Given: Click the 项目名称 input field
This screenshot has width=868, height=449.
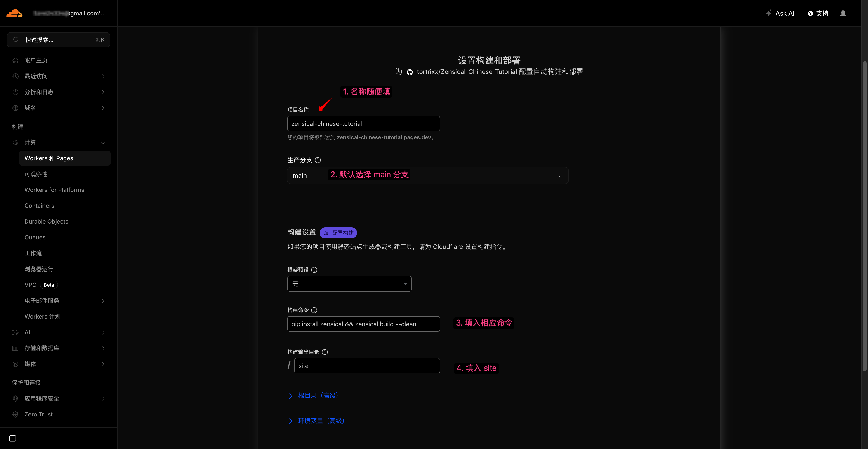Looking at the screenshot, I should (363, 124).
